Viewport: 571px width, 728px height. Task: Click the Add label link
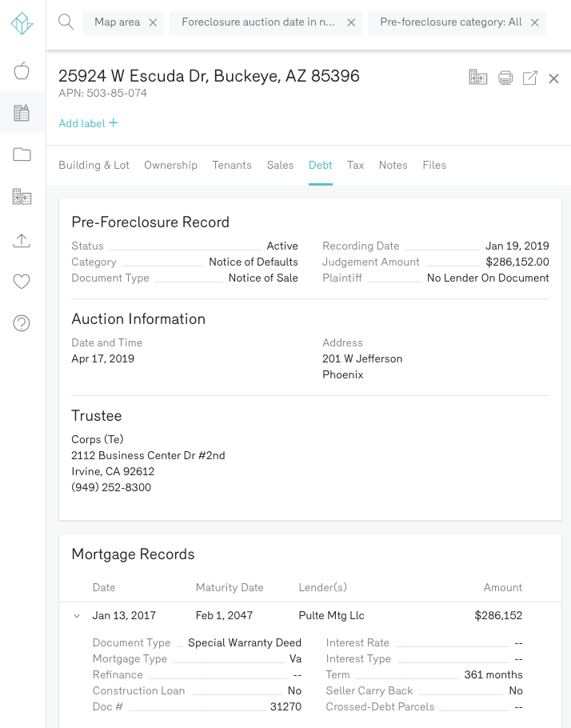click(x=88, y=123)
